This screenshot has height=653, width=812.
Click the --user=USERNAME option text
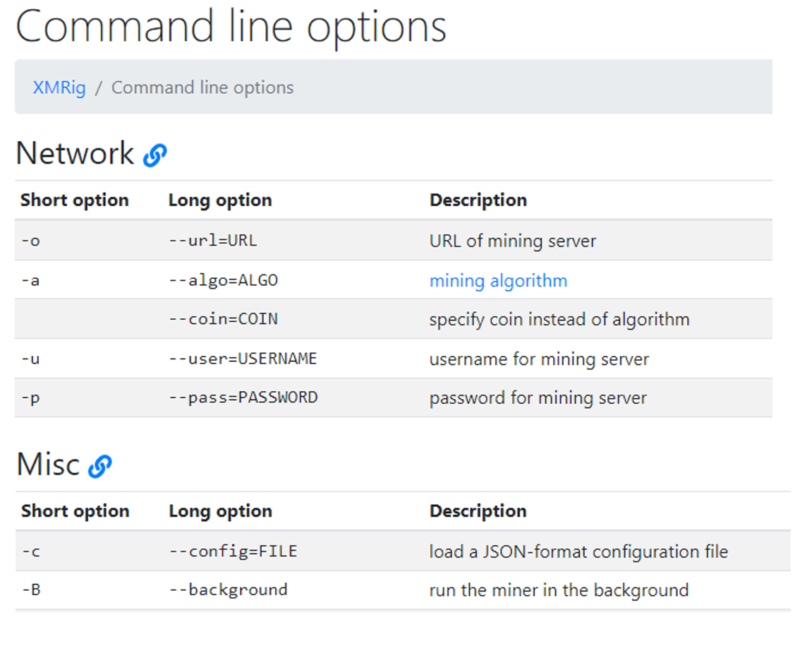point(243,359)
